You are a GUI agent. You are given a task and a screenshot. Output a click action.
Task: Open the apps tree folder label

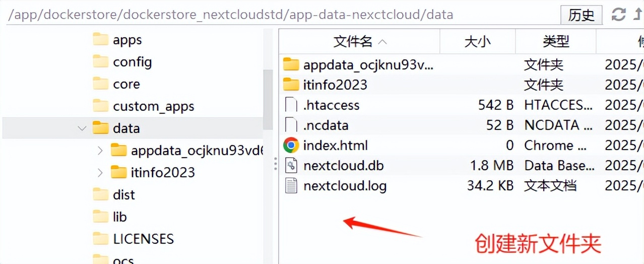coord(127,40)
